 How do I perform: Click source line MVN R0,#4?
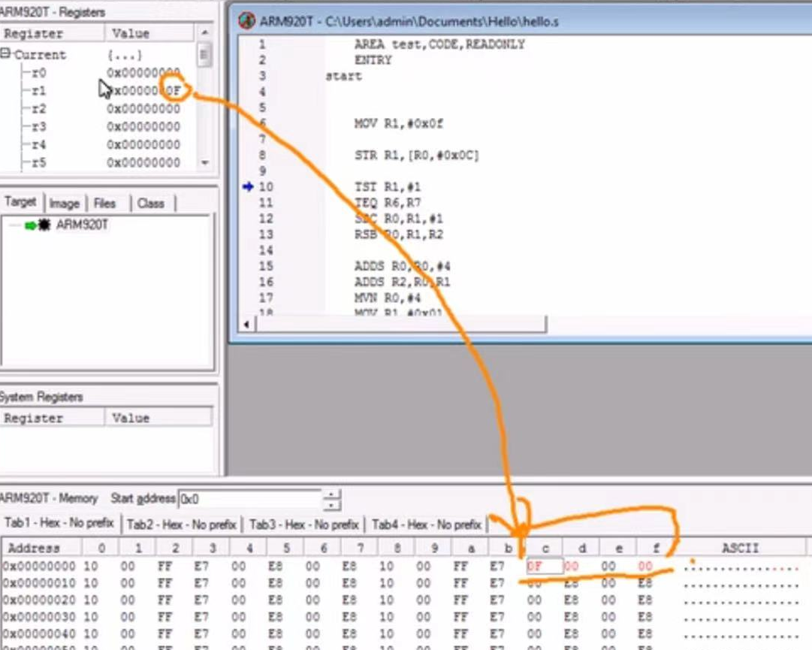pos(388,298)
